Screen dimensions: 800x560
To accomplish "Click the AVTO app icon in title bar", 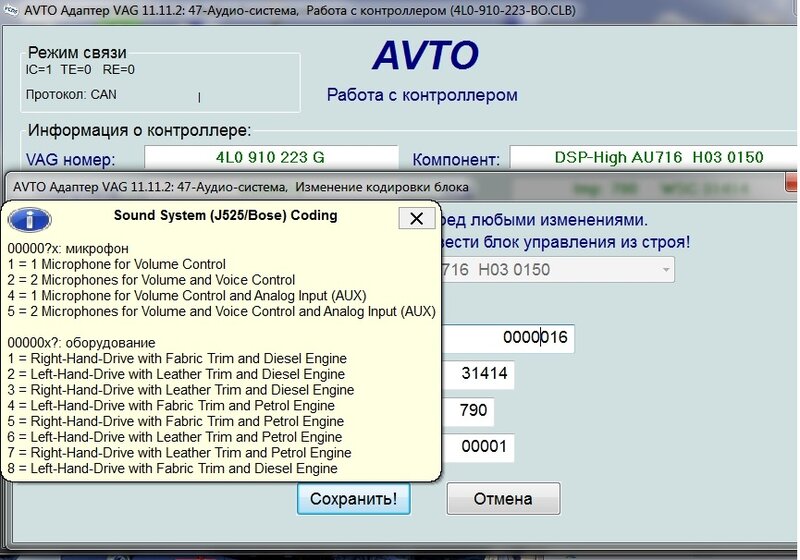I will tap(10, 10).
